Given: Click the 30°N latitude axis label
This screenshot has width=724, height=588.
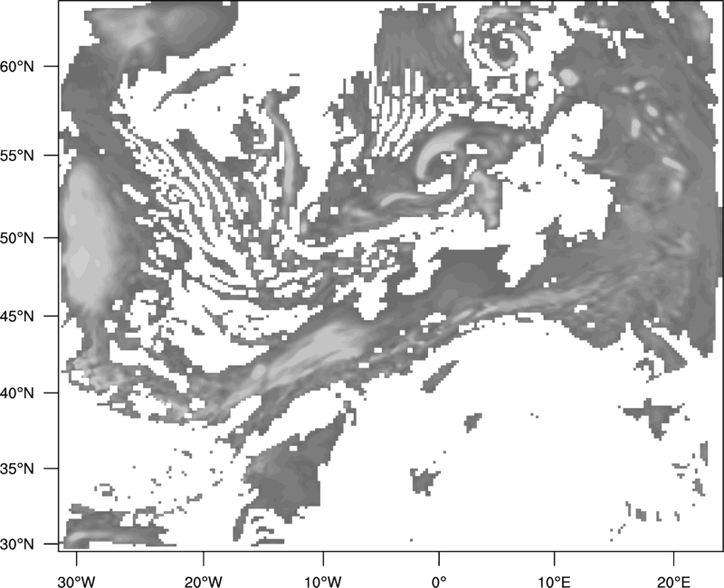Looking at the screenshot, I should click(x=17, y=545).
